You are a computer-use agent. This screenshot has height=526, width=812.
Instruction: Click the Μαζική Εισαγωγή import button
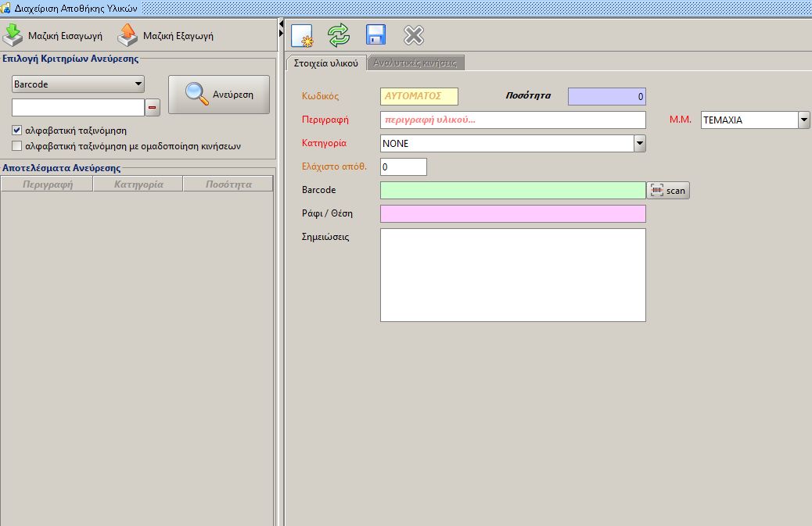click(53, 36)
